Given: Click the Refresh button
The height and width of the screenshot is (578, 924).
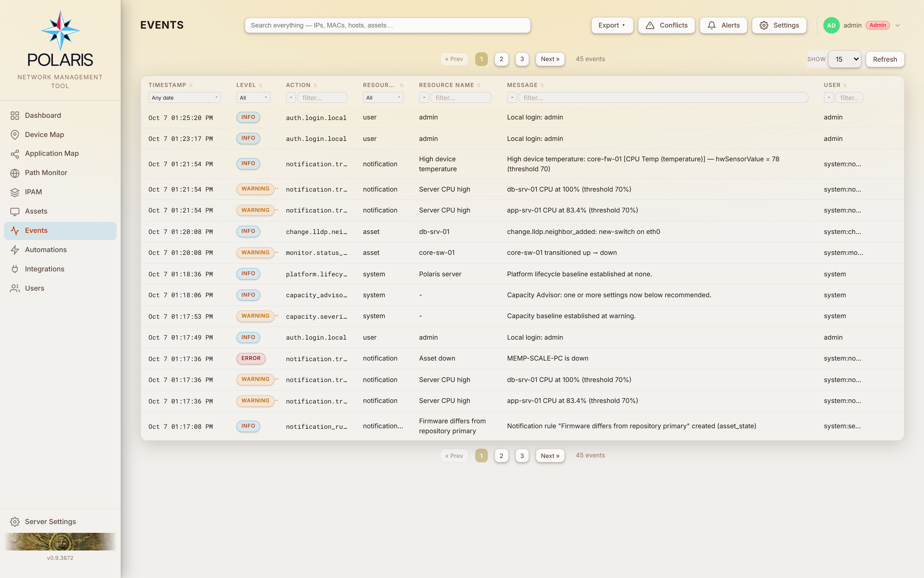Looking at the screenshot, I should pos(885,59).
